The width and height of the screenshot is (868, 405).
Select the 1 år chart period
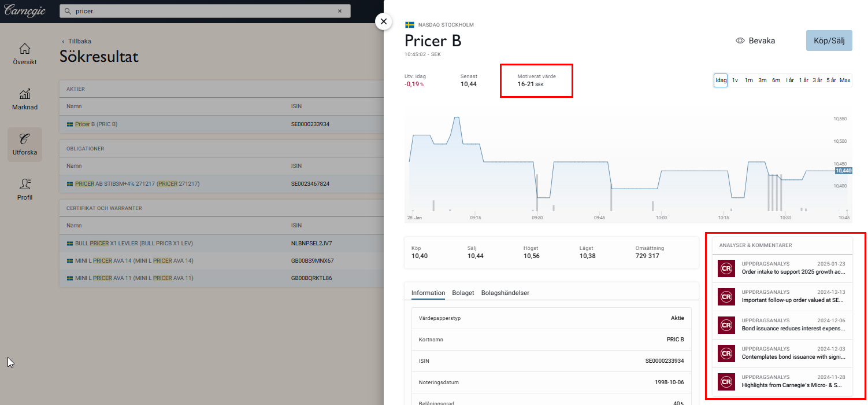(x=804, y=80)
